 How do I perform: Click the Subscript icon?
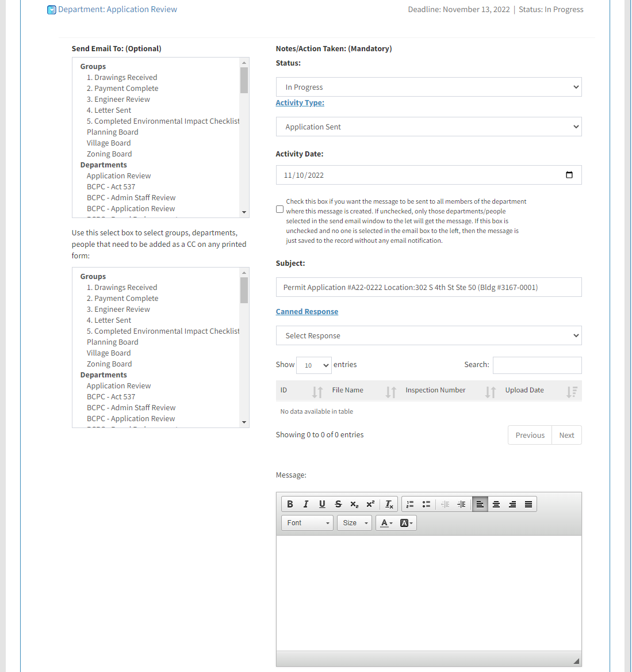(x=354, y=504)
